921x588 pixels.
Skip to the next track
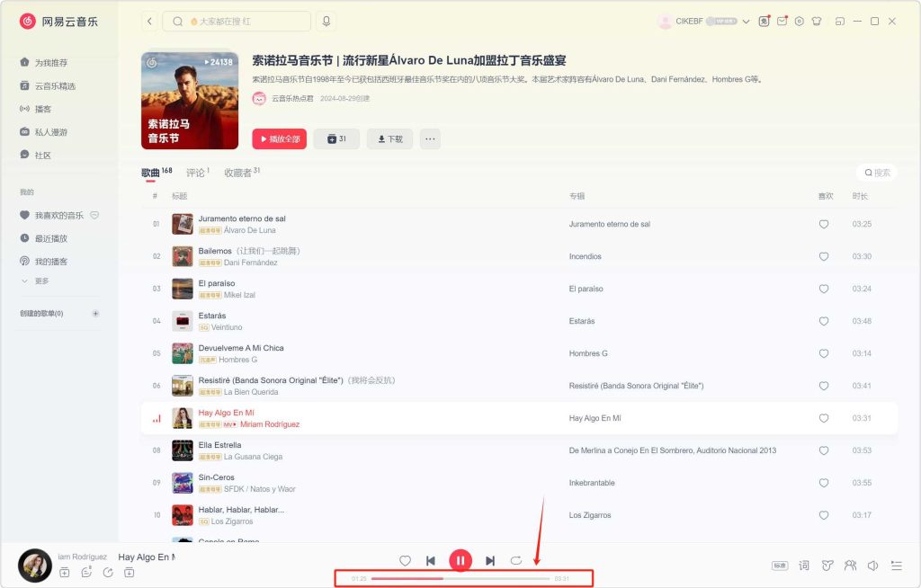pos(490,561)
